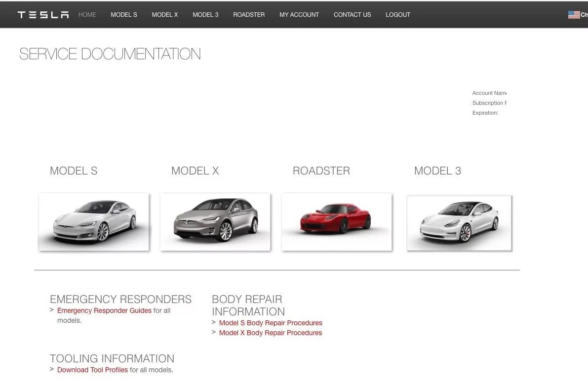
Task: Click the Subscription label in account info
Action: click(x=489, y=103)
